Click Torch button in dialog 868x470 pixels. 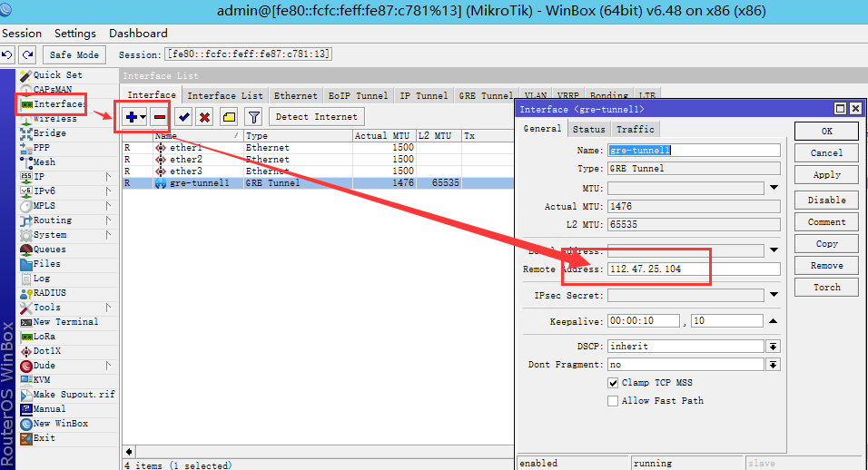[826, 287]
